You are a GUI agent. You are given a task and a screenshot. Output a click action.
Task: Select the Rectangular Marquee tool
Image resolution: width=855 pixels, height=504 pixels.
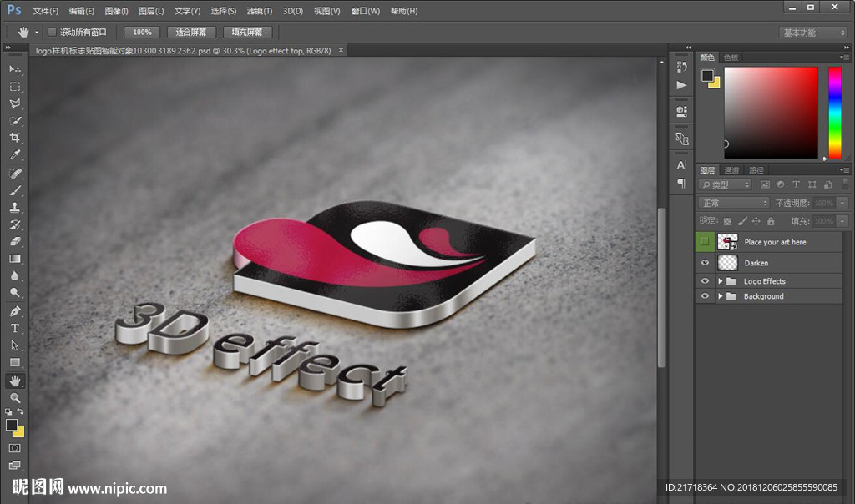15,87
